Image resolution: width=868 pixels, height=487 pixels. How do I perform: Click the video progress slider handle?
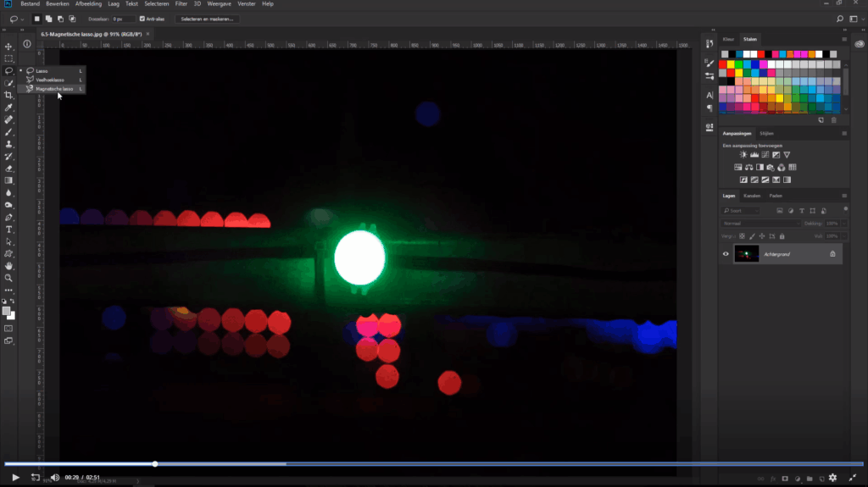tap(155, 464)
